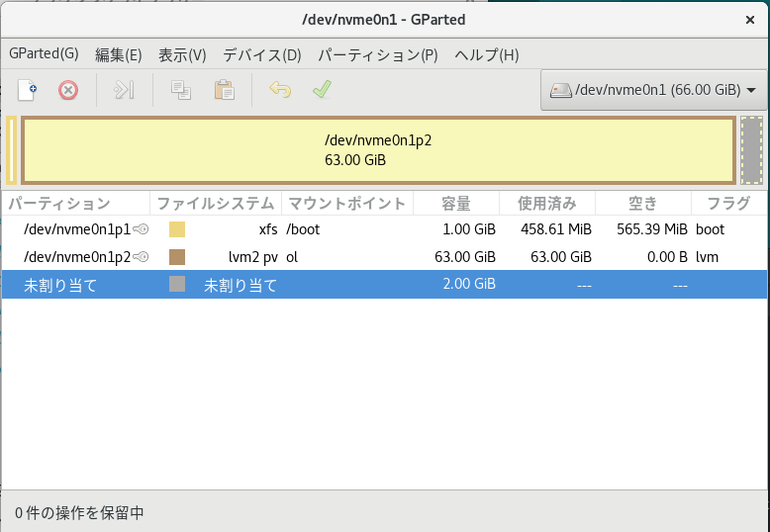Viewport: 770px width, 532px height.
Task: Click the Paste partition toolbar icon
Action: [x=224, y=90]
